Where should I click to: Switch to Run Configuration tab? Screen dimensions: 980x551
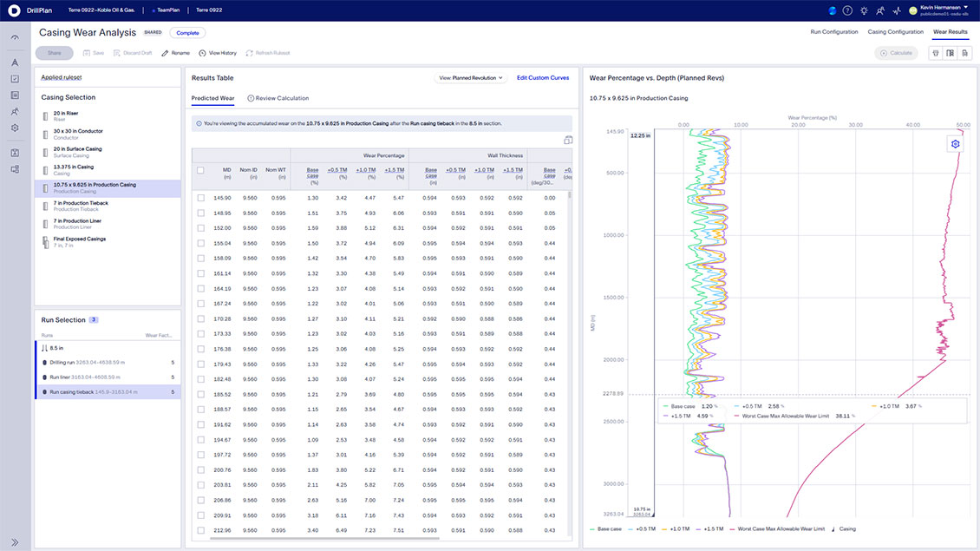pyautogui.click(x=833, y=32)
